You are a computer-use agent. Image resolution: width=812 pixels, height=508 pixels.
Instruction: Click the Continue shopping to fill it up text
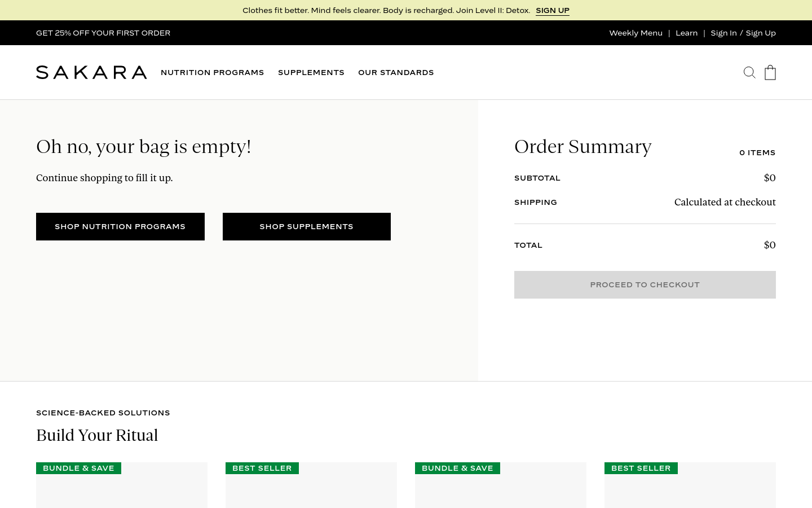click(x=104, y=178)
